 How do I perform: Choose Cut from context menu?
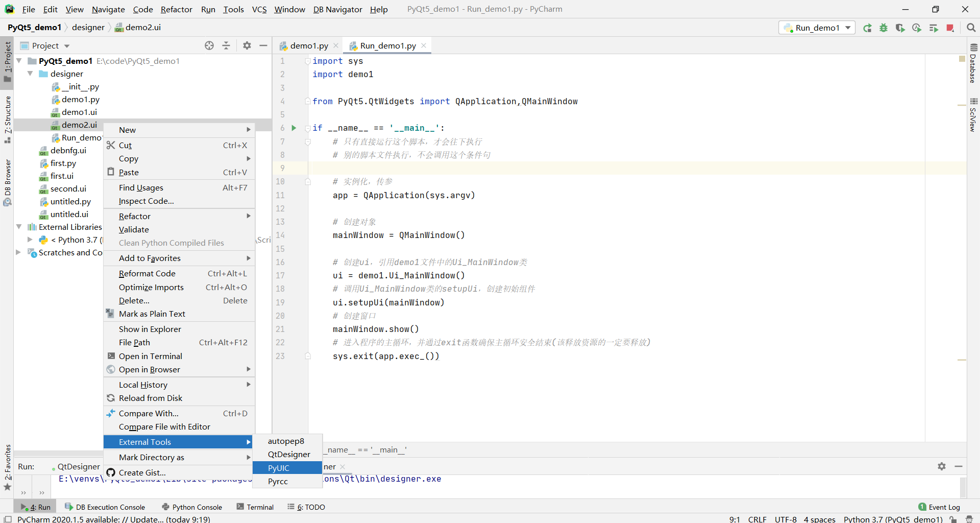point(179,145)
